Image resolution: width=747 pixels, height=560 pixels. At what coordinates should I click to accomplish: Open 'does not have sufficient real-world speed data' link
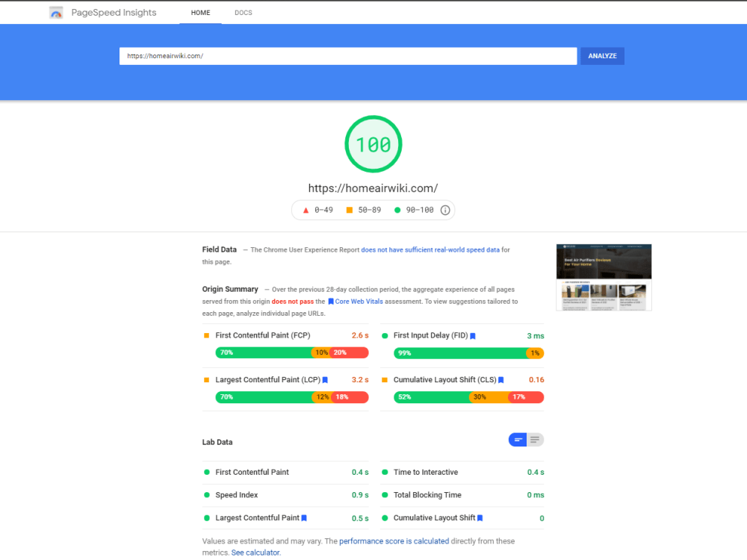[430, 250]
